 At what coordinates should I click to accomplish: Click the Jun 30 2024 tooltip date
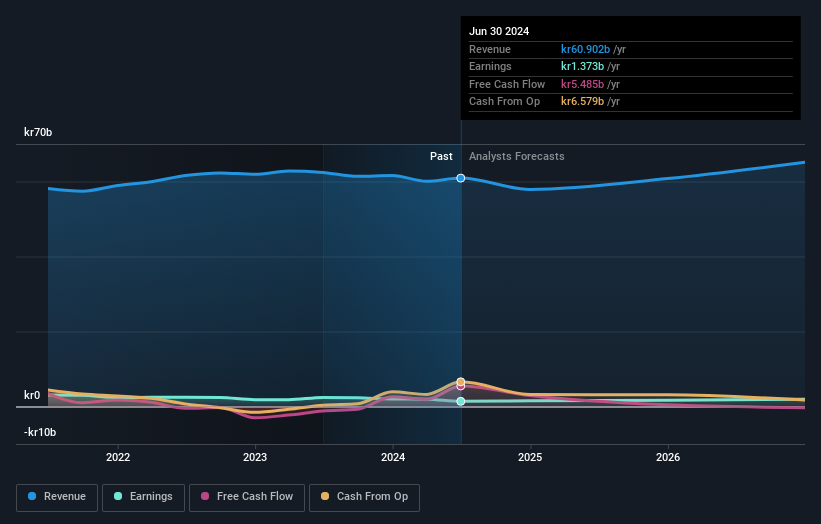tap(499, 31)
